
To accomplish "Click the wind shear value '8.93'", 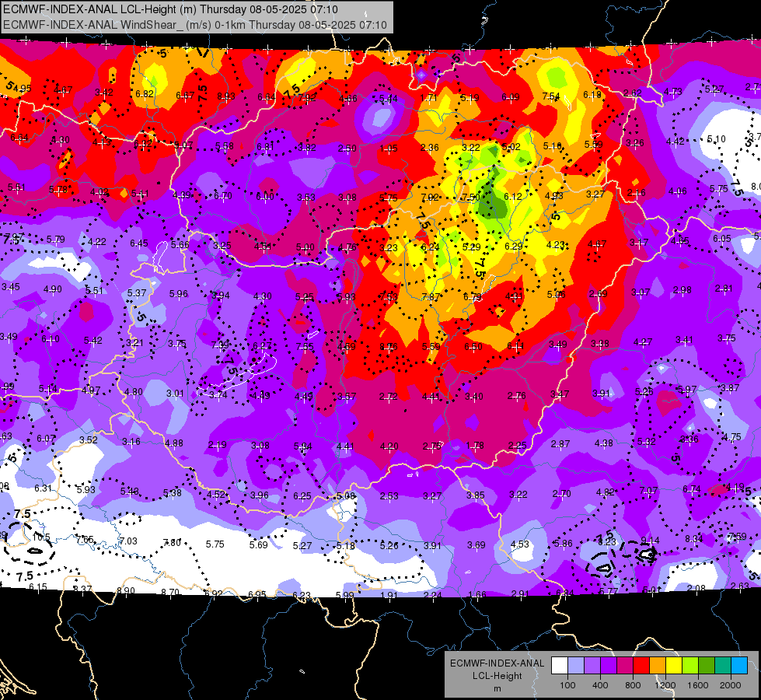I will tap(226, 96).
